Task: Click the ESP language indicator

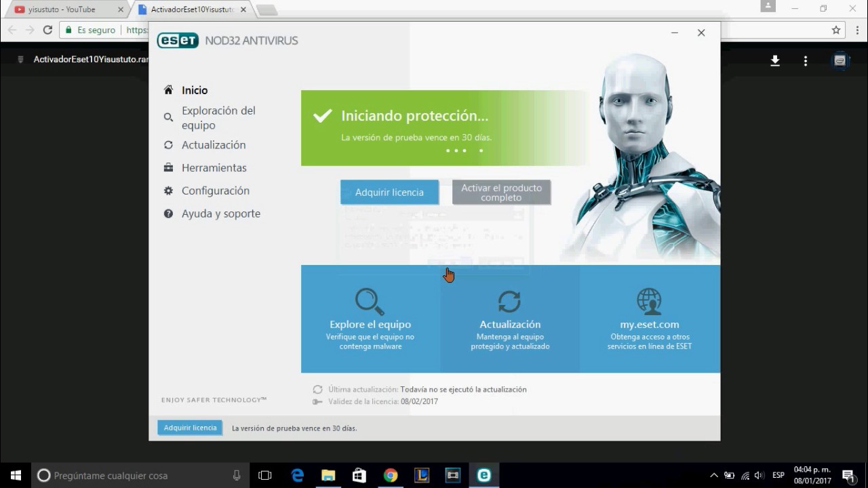Action: pos(779,475)
